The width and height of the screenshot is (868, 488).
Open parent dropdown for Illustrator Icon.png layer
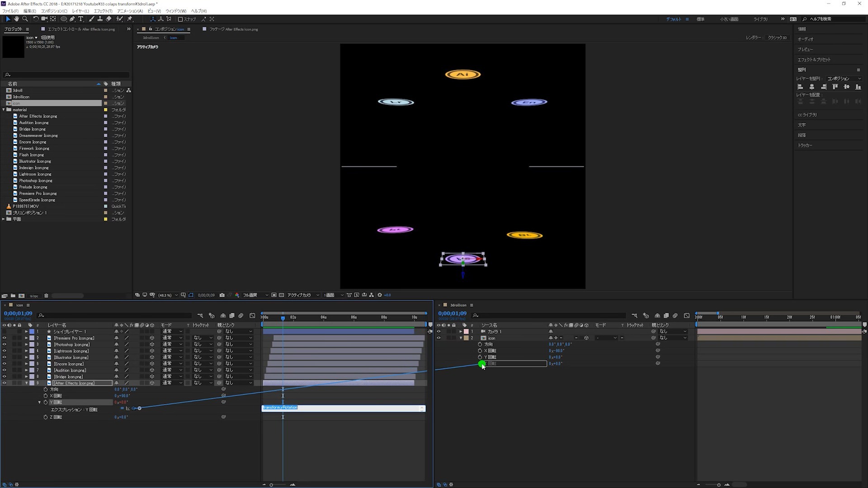tap(239, 357)
